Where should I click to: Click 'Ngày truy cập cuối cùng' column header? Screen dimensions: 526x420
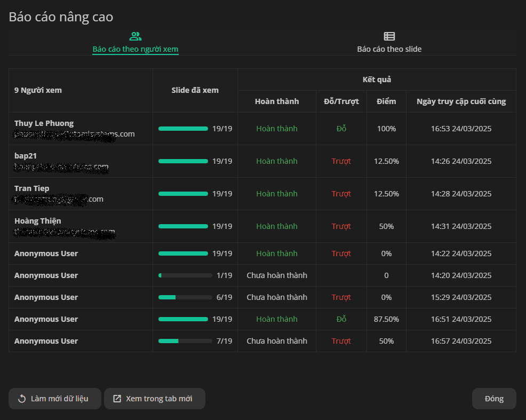tap(461, 101)
